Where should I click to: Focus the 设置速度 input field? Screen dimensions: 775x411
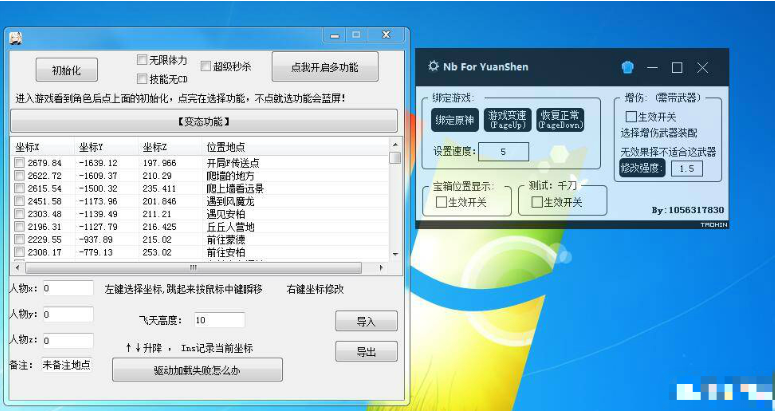pos(503,152)
